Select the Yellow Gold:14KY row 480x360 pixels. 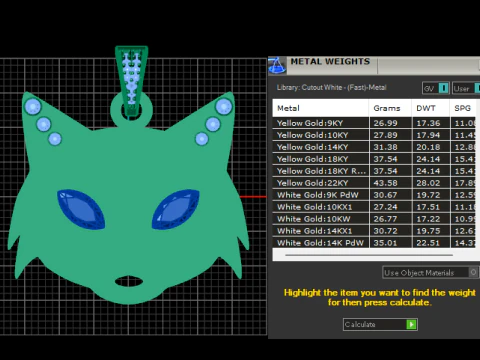(374, 147)
